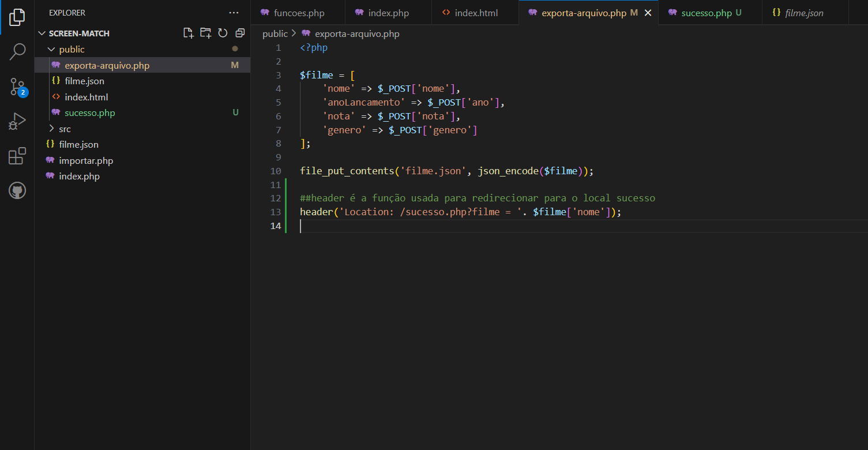Collapse the SCREEN-MATCH root section
The width and height of the screenshot is (868, 450).
[42, 33]
